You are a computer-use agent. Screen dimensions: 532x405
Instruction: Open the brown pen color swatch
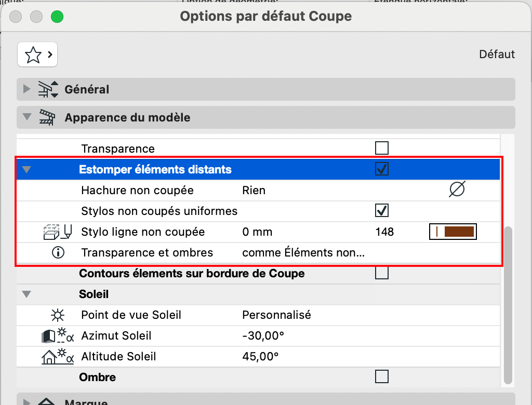coord(453,232)
